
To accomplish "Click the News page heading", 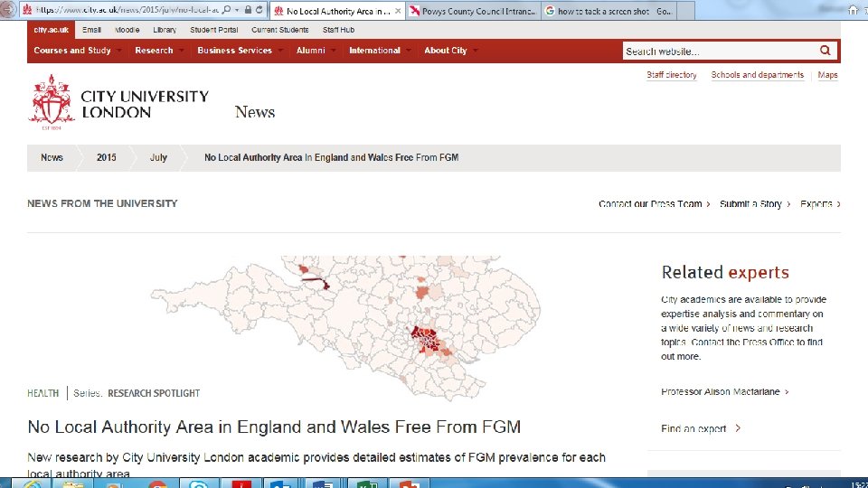I will (255, 112).
